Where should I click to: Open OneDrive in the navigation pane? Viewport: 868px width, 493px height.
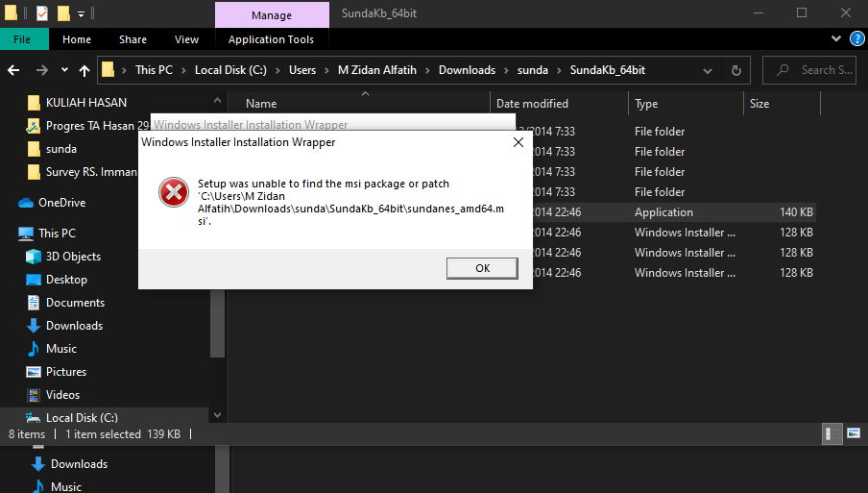(61, 203)
